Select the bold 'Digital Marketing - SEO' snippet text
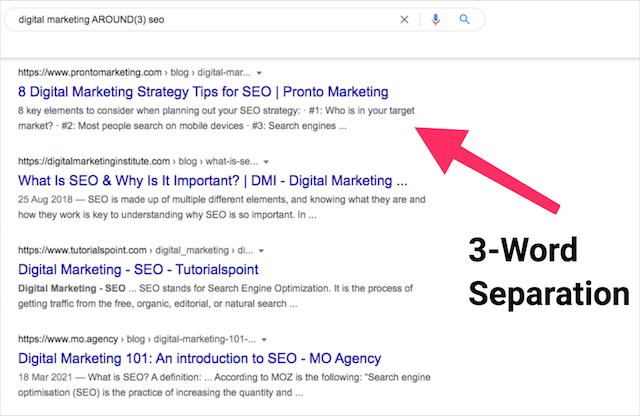640x416 pixels. (72, 289)
